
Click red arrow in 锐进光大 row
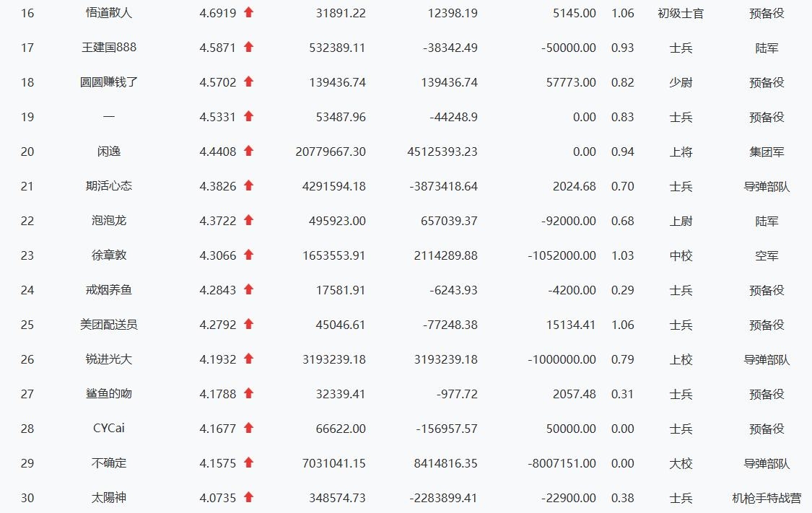click(x=248, y=359)
